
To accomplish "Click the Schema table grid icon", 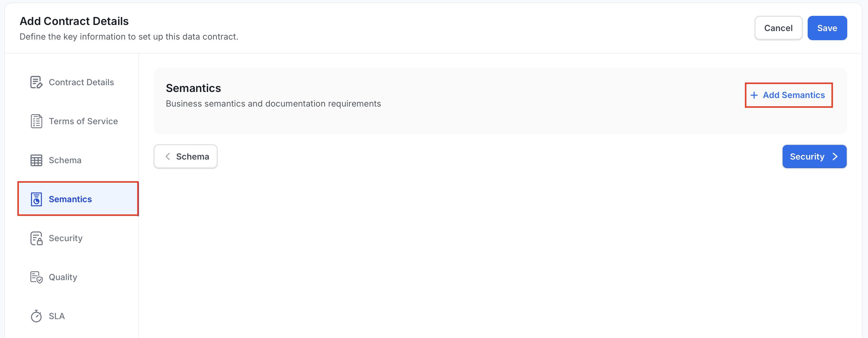I will pos(36,160).
